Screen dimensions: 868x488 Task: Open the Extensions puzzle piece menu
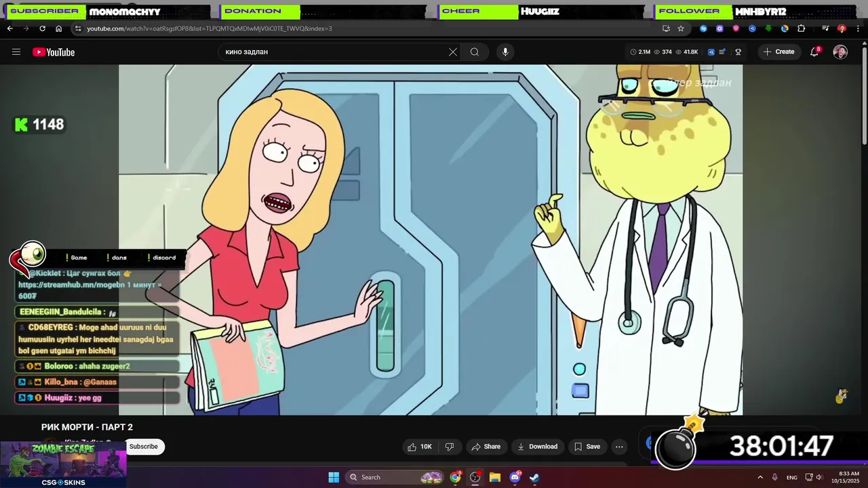[801, 28]
